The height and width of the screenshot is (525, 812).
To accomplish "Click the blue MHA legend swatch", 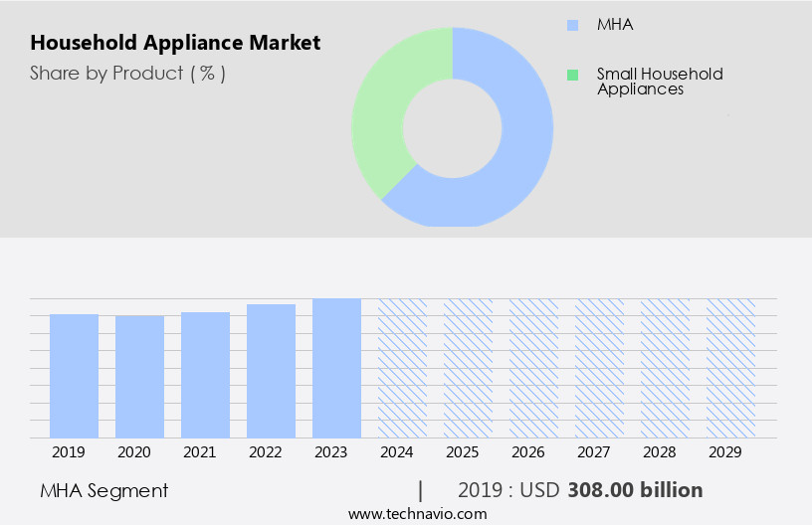I will click(572, 25).
